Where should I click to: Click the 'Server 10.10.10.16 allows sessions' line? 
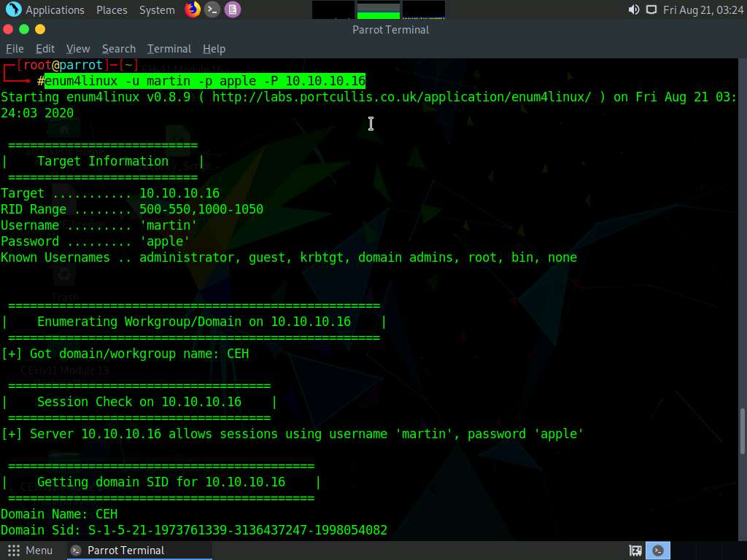pos(292,435)
